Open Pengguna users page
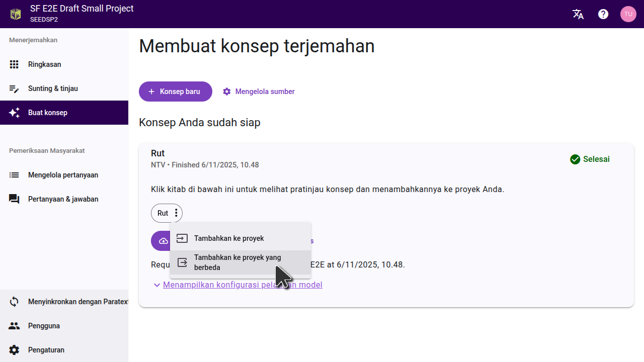The image size is (644, 362). pos(44,326)
